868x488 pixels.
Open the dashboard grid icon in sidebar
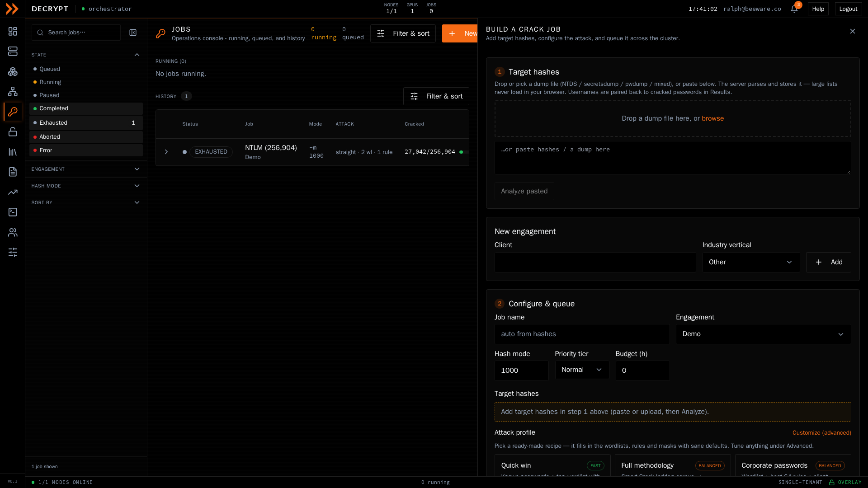13,31
